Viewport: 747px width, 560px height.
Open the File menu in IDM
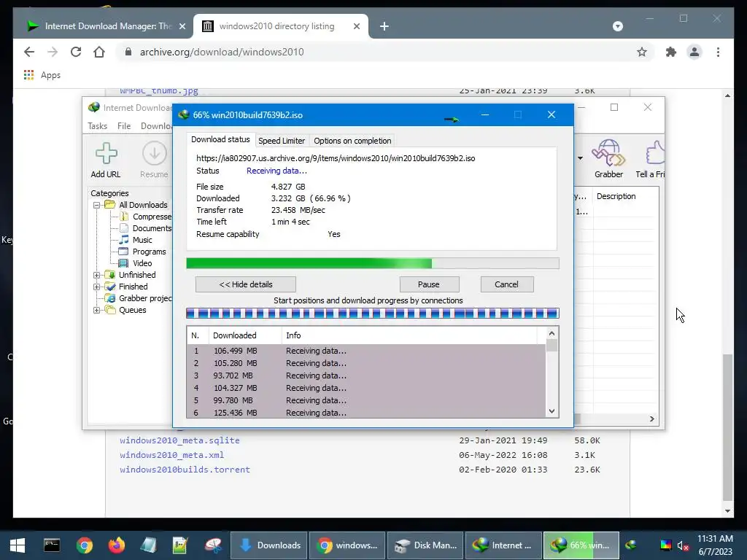pos(124,125)
